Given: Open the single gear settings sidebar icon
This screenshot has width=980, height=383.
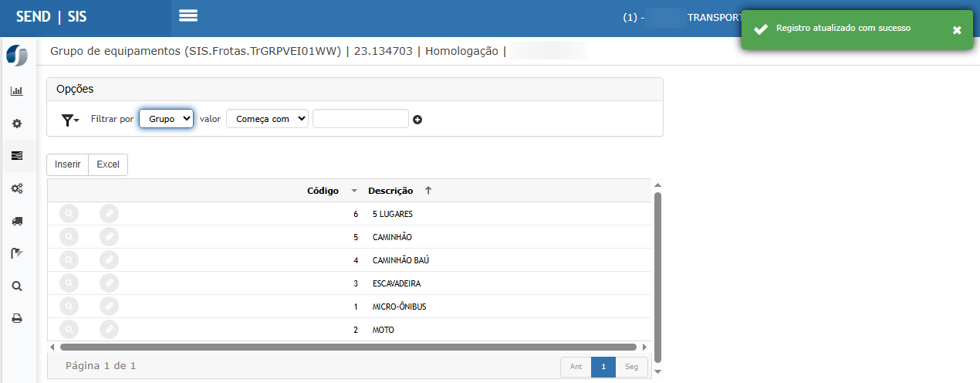Looking at the screenshot, I should pyautogui.click(x=16, y=124).
